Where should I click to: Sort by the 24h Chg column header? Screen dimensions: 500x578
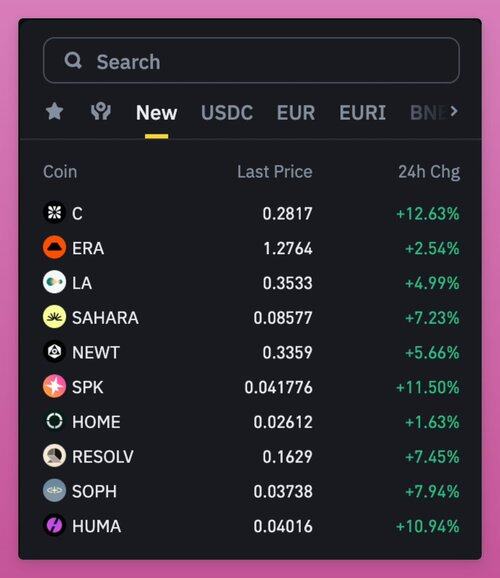coord(429,172)
